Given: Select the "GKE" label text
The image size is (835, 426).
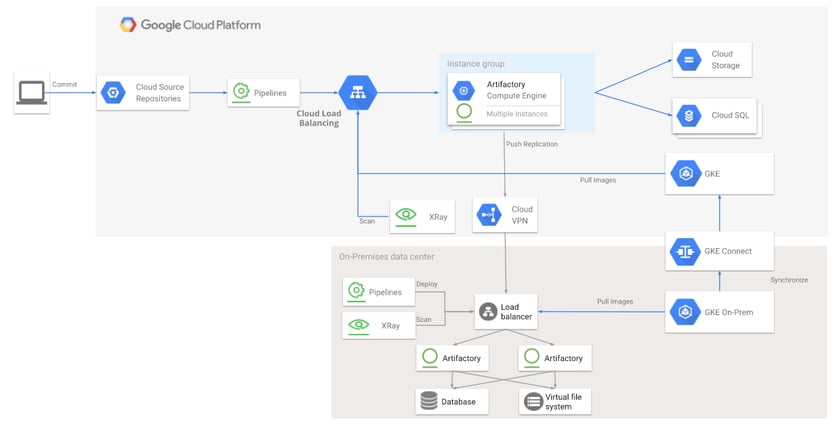Looking at the screenshot, I should click(712, 174).
